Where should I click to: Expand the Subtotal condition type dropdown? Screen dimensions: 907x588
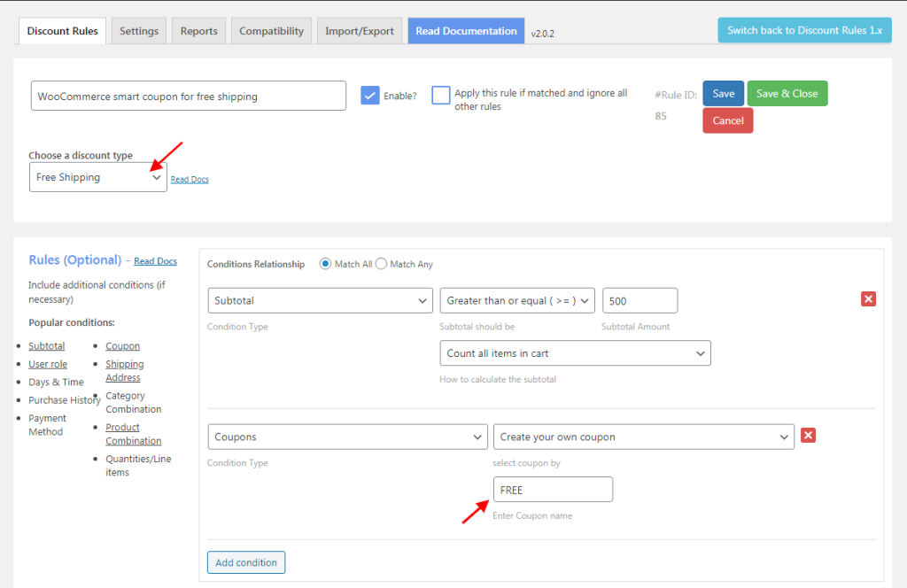[x=320, y=301]
